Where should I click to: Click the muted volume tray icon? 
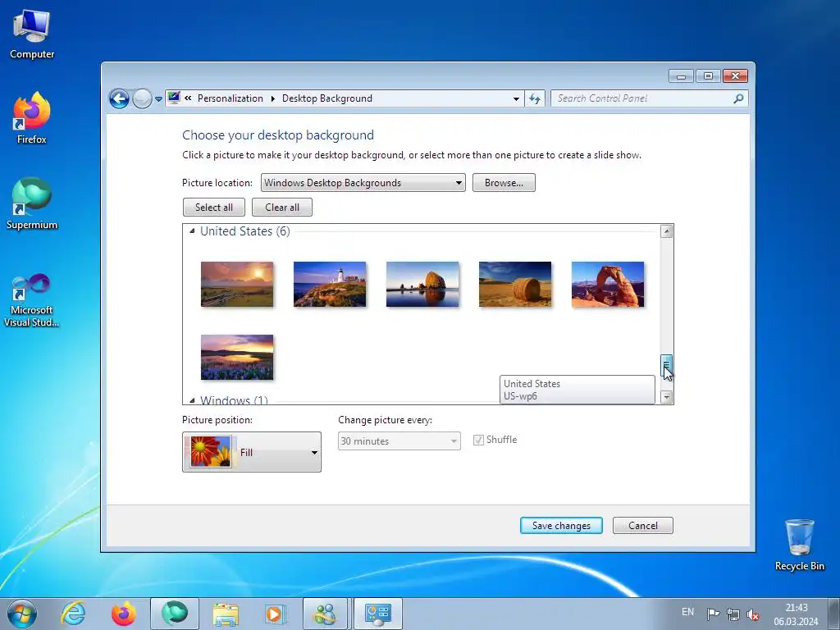coord(753,614)
